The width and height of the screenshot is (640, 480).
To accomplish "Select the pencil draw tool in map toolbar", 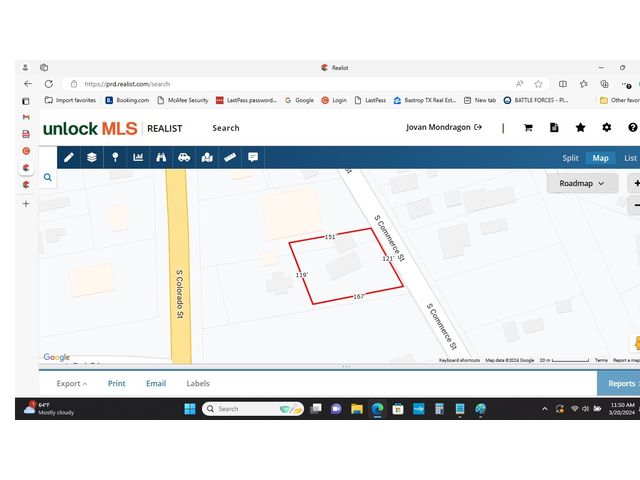I will coord(68,157).
